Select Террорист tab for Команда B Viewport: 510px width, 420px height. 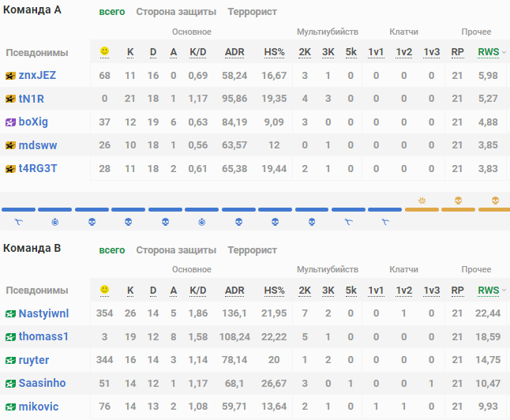252,250
